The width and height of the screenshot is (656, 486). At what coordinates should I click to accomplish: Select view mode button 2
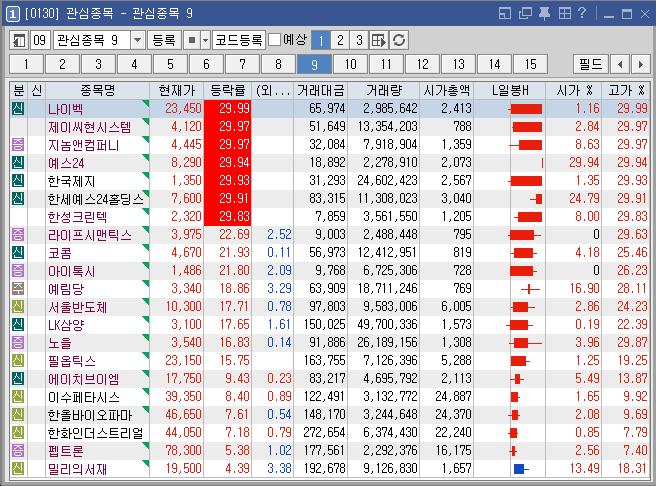click(340, 40)
